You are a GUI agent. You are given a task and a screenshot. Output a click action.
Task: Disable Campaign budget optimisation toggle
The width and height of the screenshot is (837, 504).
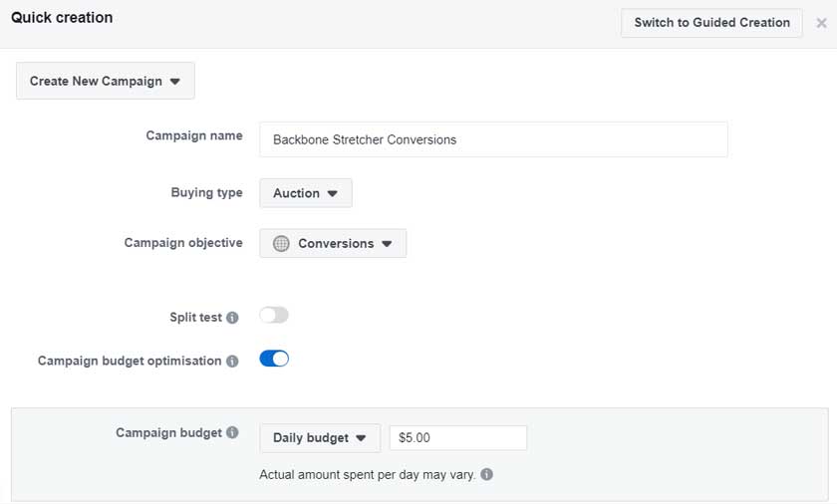click(x=274, y=359)
